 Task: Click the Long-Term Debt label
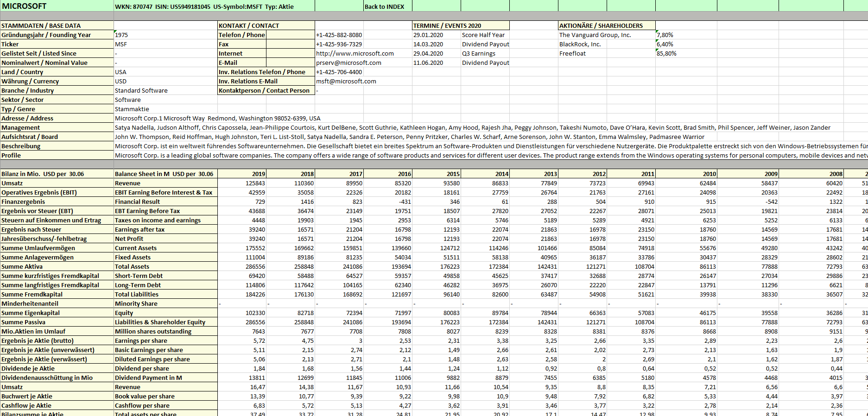click(166, 285)
